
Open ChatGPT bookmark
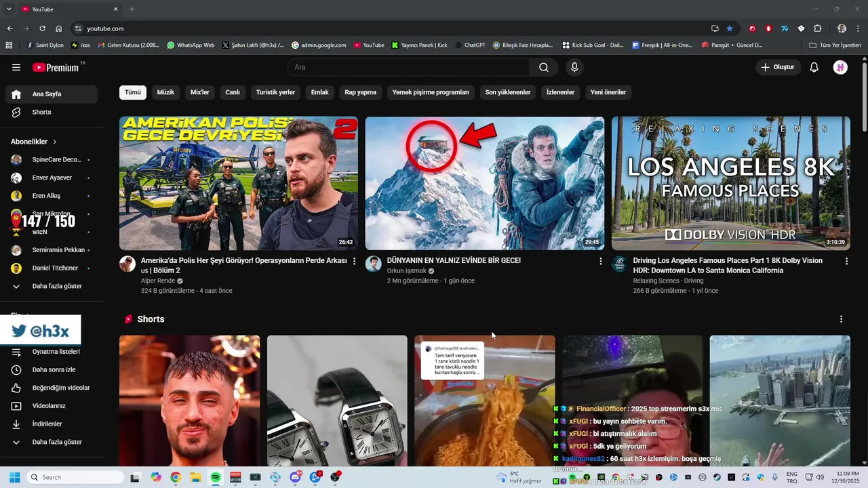pyautogui.click(x=469, y=45)
